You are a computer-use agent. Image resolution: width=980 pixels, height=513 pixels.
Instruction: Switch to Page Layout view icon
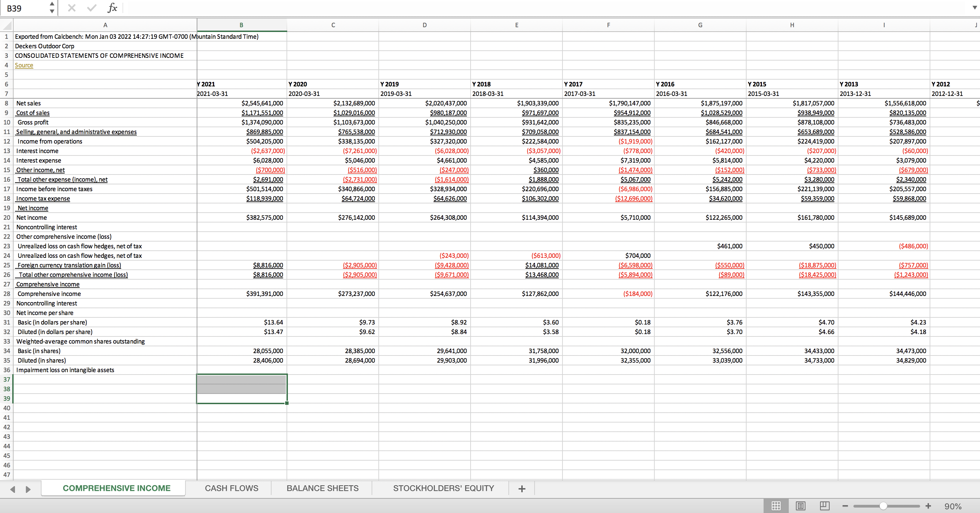800,506
